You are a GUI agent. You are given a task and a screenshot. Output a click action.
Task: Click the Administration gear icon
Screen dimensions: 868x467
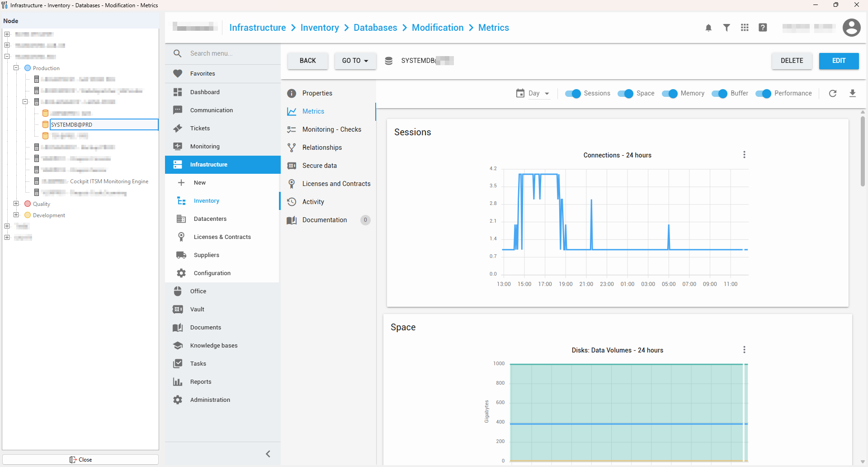(x=178, y=400)
